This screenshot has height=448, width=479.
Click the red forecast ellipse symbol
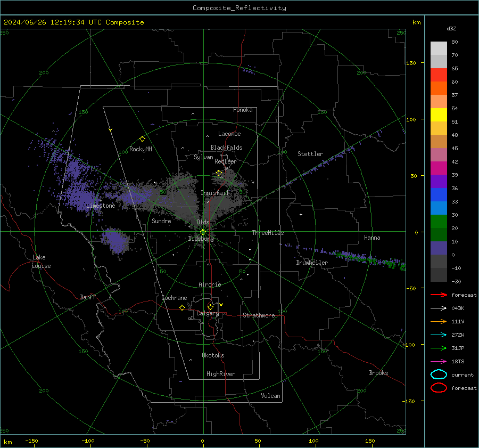[x=439, y=388]
